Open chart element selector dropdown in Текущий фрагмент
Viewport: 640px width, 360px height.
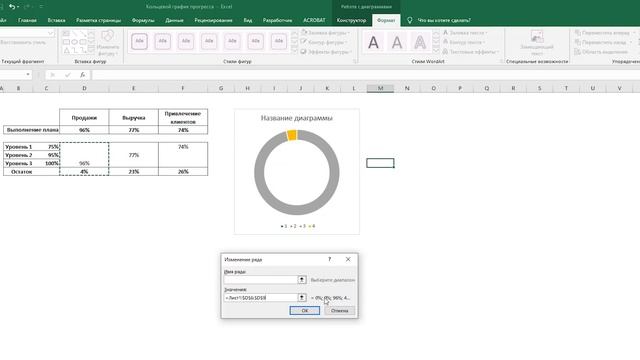[51, 33]
